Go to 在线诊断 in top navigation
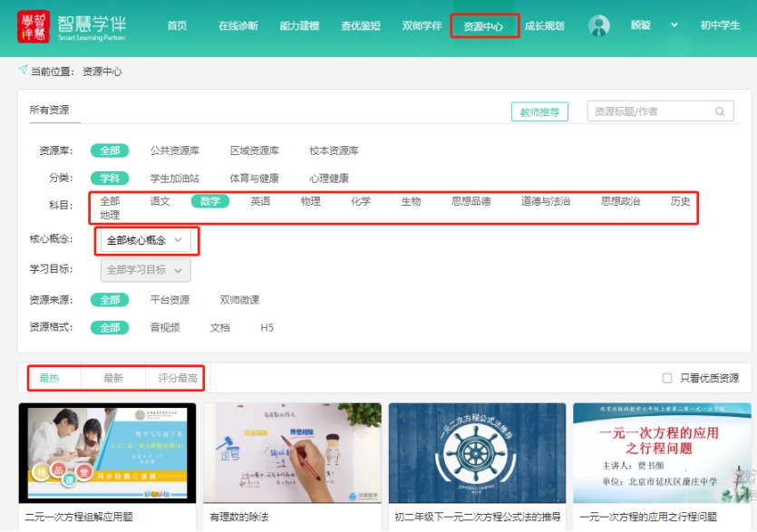Image resolution: width=757 pixels, height=532 pixels. click(x=238, y=26)
